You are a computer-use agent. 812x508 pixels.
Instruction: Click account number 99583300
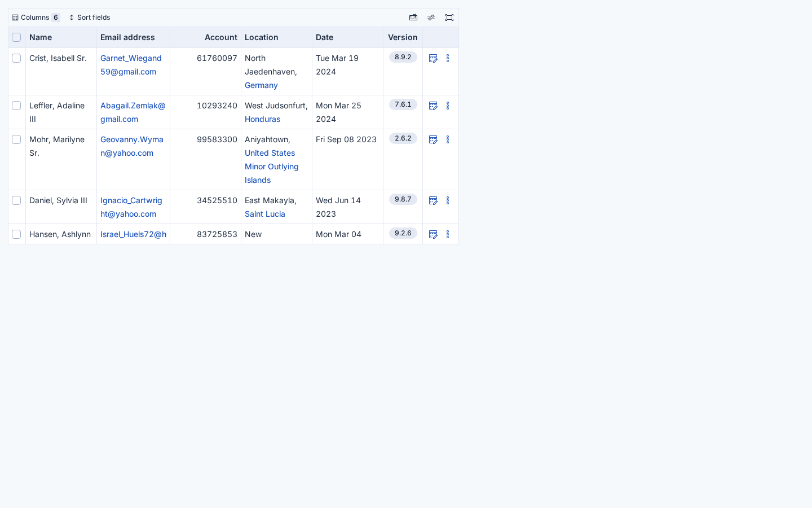coord(217,139)
